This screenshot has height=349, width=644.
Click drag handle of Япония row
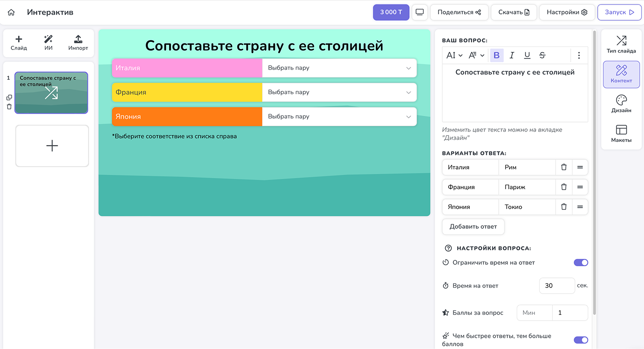coord(580,207)
